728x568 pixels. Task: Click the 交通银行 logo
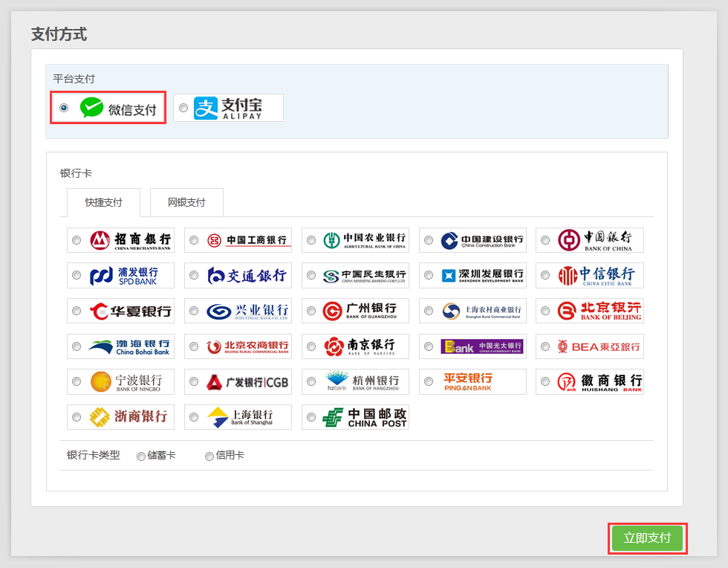point(247,276)
